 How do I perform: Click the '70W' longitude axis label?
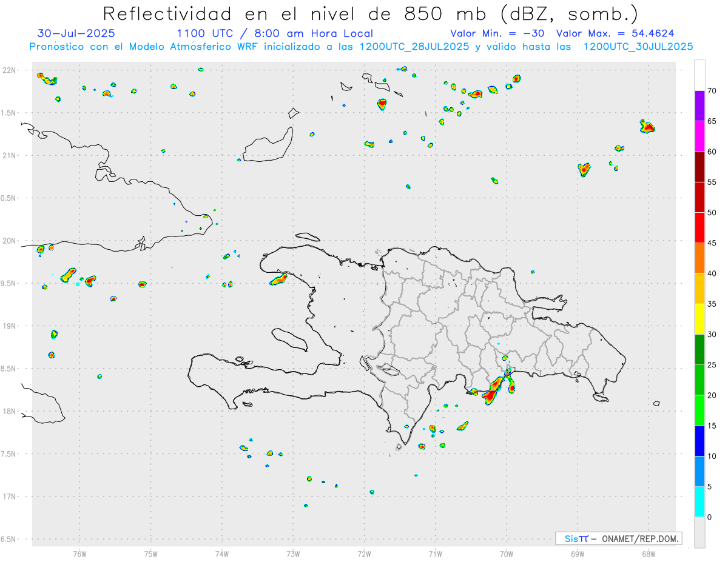(x=507, y=553)
